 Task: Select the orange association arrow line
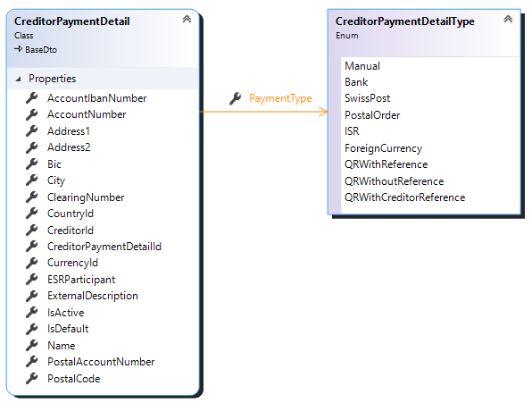click(x=264, y=112)
